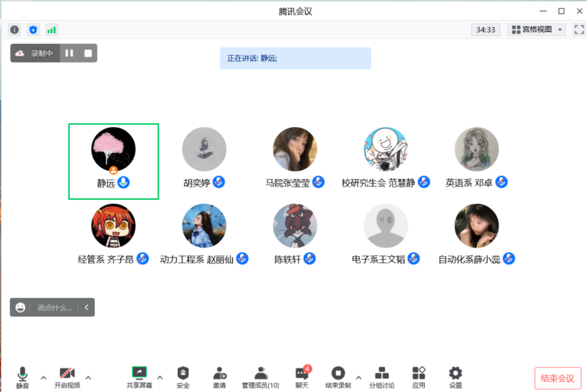587x392 pixels.
Task: Open the 应用 apps panel
Action: [418, 377]
